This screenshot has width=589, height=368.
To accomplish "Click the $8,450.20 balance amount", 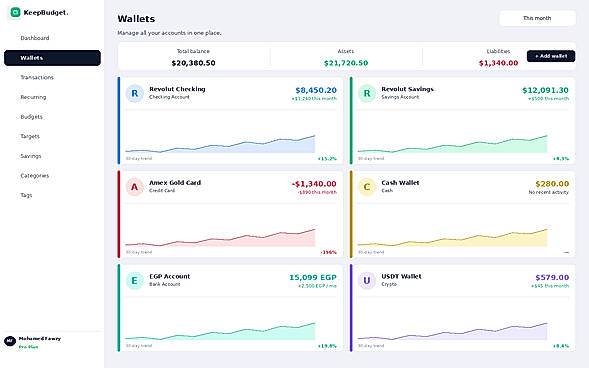I will click(316, 90).
